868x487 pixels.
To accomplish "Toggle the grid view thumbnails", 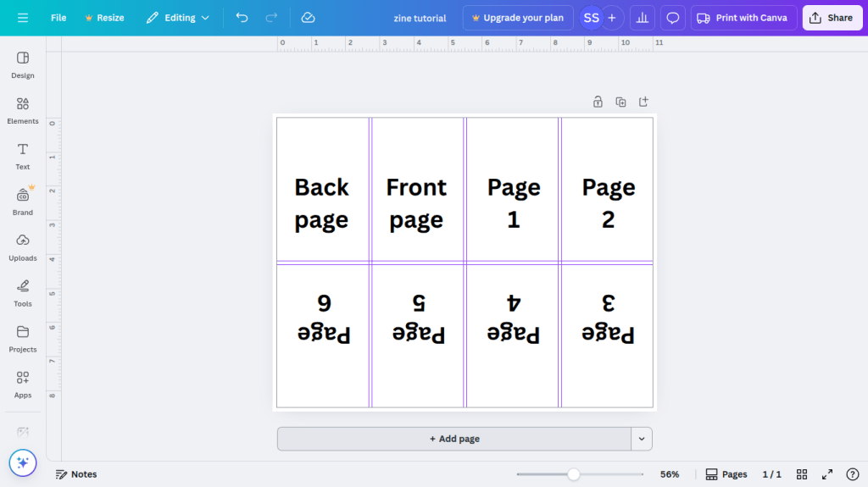I will click(x=802, y=474).
